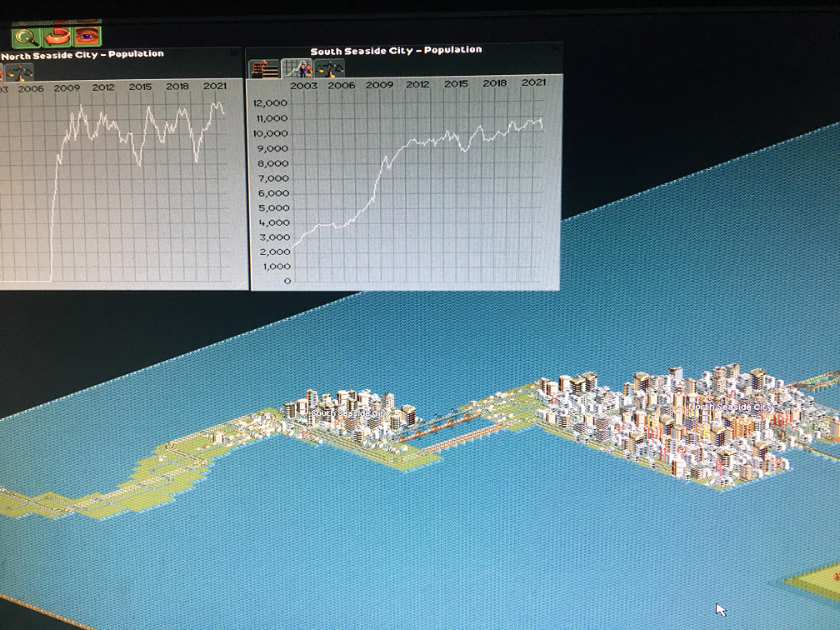Close the North Seaside City population window
840x630 pixels.
coord(235,52)
